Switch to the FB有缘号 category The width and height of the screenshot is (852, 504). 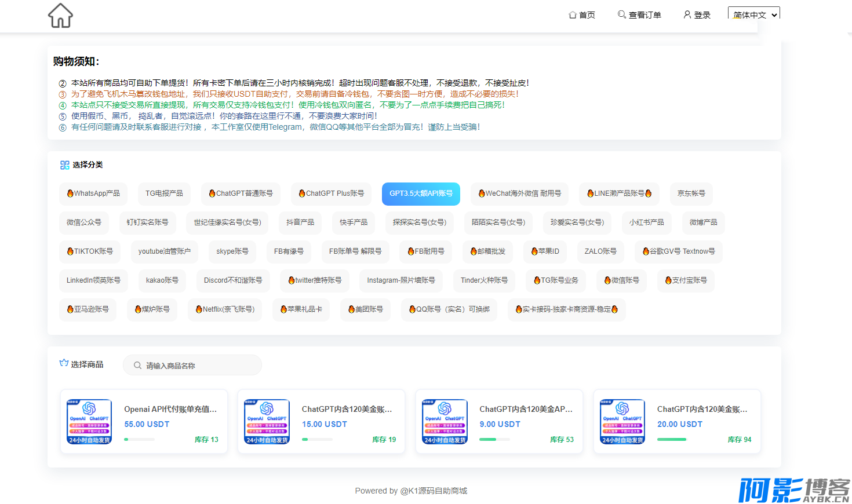point(289,251)
